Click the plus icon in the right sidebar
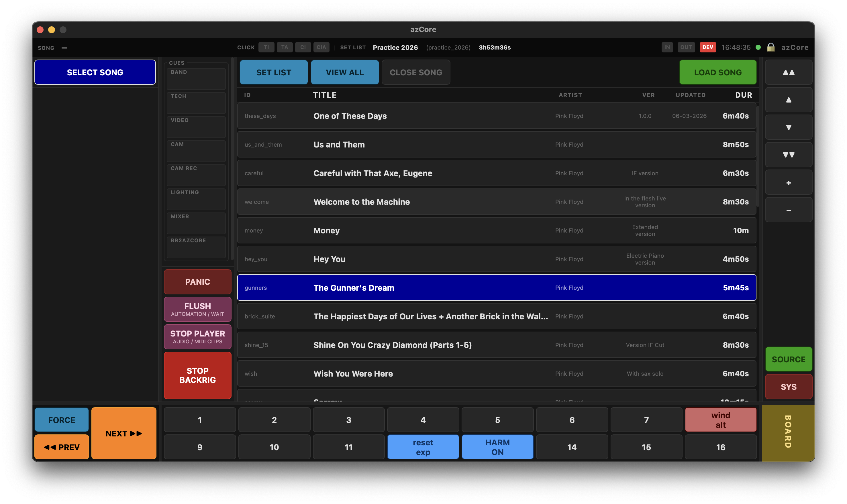 [788, 182]
